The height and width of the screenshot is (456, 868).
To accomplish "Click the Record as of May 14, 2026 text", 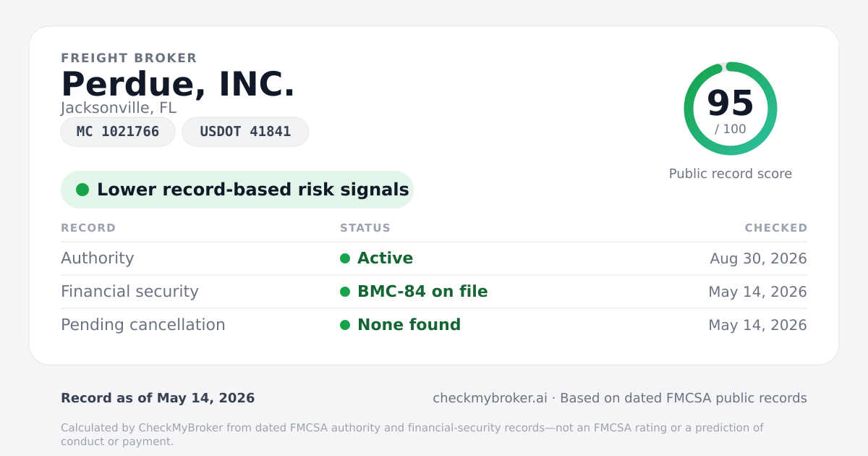I will [158, 398].
